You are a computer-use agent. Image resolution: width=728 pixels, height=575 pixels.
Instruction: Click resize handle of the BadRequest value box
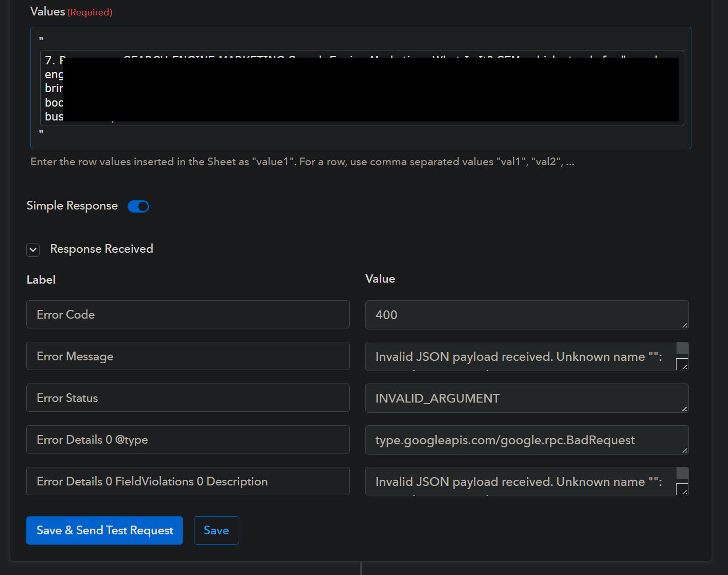point(684,450)
